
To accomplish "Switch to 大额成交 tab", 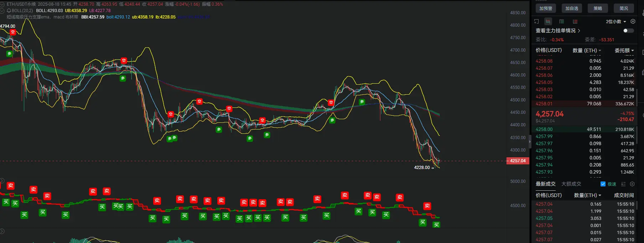I will [571, 184].
